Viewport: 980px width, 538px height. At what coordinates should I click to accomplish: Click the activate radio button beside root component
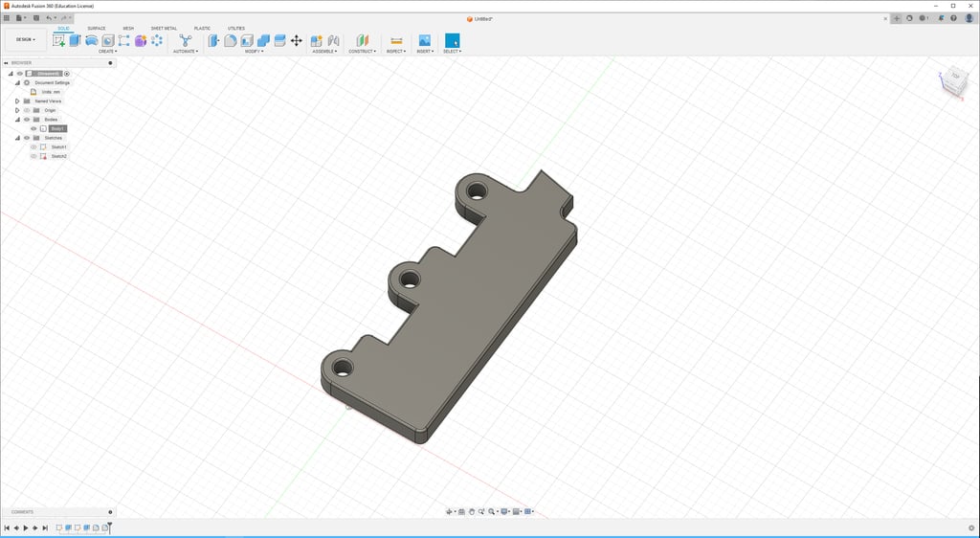67,73
